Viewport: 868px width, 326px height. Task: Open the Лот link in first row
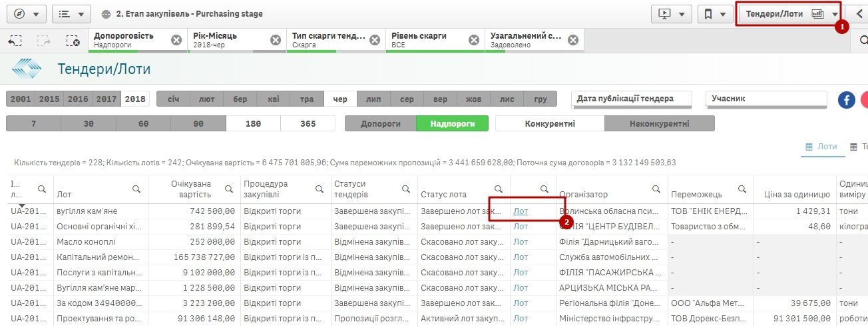pos(521,211)
